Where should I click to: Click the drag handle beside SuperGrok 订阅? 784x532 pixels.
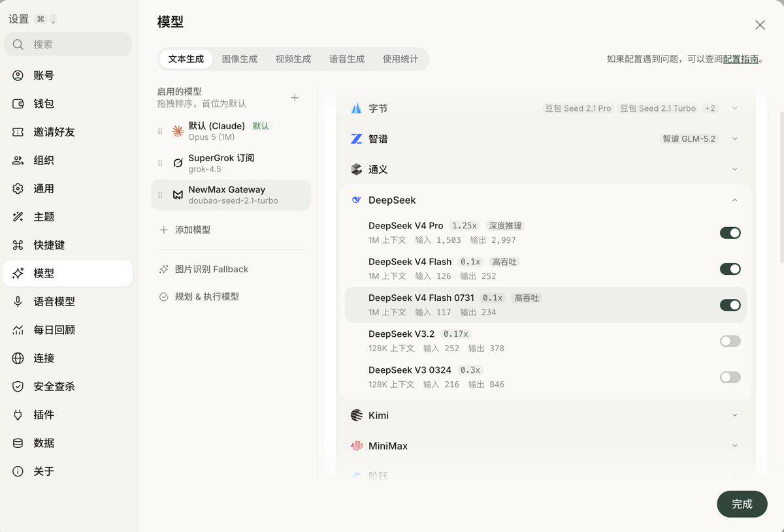[x=160, y=163]
